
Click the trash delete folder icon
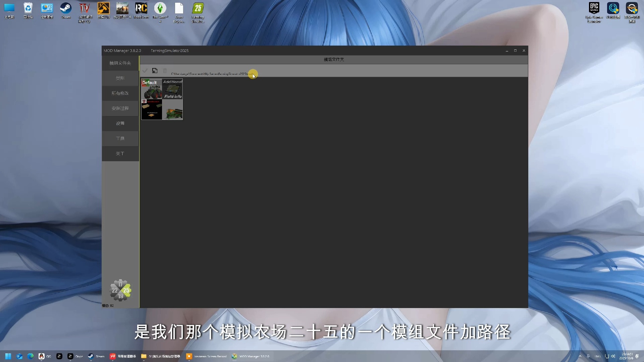tap(165, 71)
